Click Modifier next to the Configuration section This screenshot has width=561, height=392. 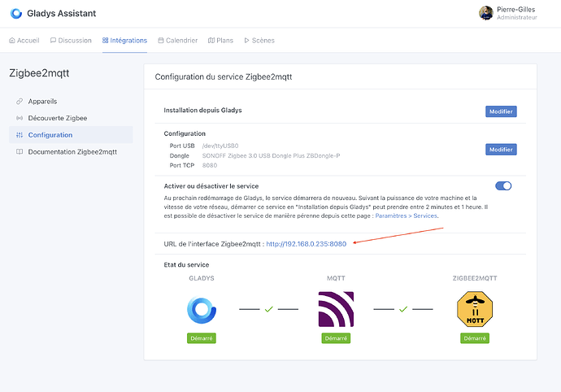[501, 149]
